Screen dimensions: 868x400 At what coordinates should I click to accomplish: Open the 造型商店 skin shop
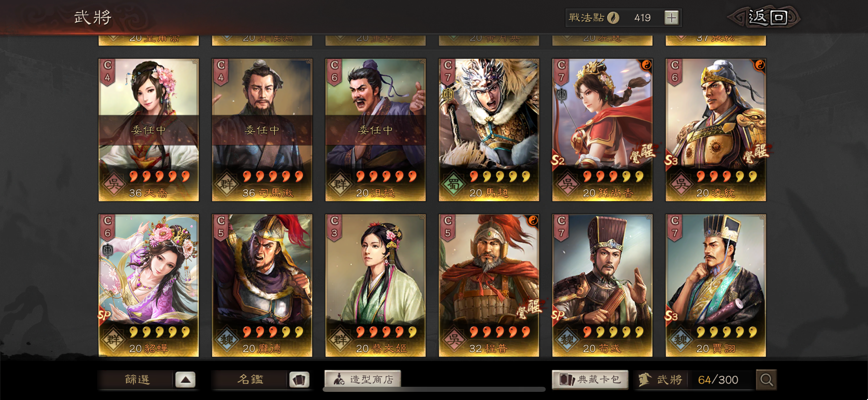pos(363,379)
